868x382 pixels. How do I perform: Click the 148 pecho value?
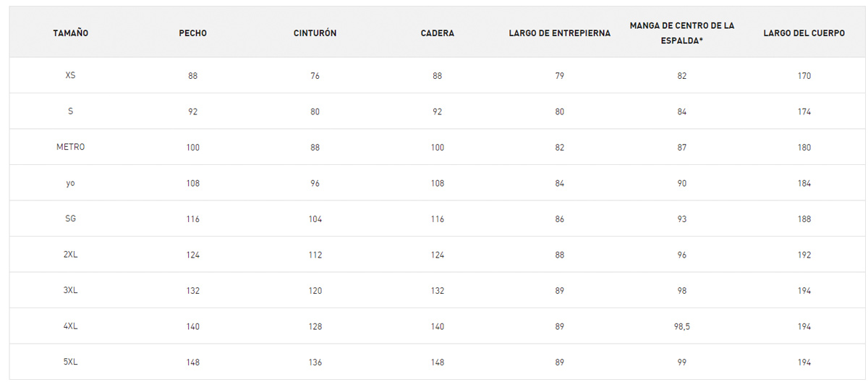pyautogui.click(x=192, y=362)
